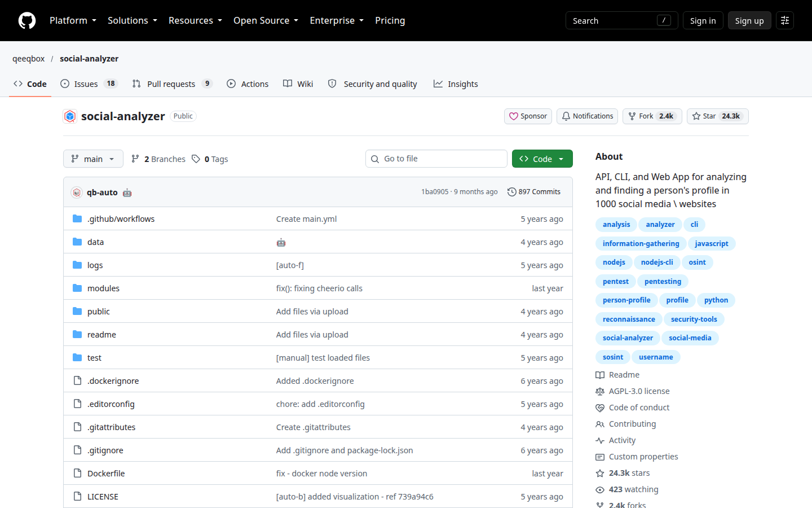Open the Wiki tab
The image size is (812, 508).
point(298,84)
